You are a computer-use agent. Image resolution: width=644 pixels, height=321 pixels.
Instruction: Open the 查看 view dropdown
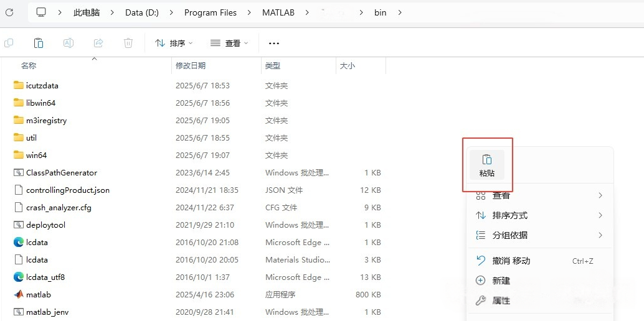click(229, 43)
